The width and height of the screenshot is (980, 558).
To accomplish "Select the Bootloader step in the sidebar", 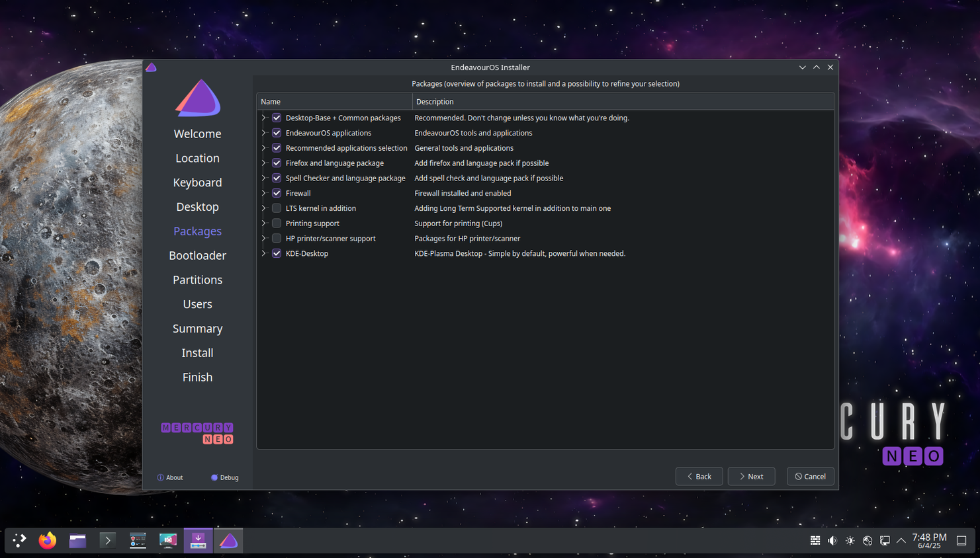I will (197, 255).
